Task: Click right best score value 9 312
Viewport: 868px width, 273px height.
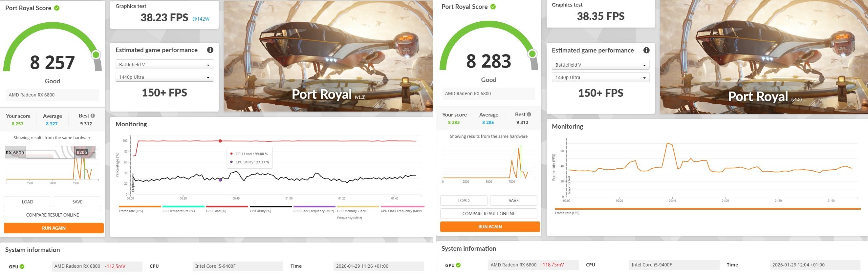Action: (522, 122)
